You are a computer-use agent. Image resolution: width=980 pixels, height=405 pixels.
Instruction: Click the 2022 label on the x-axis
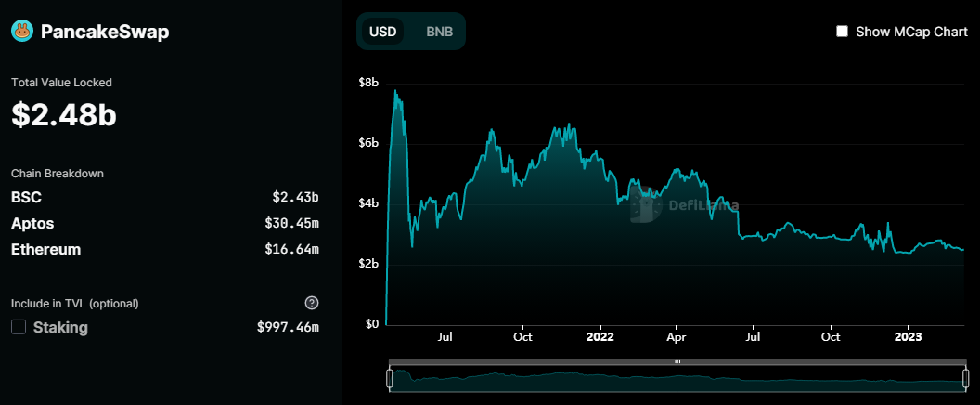click(600, 336)
